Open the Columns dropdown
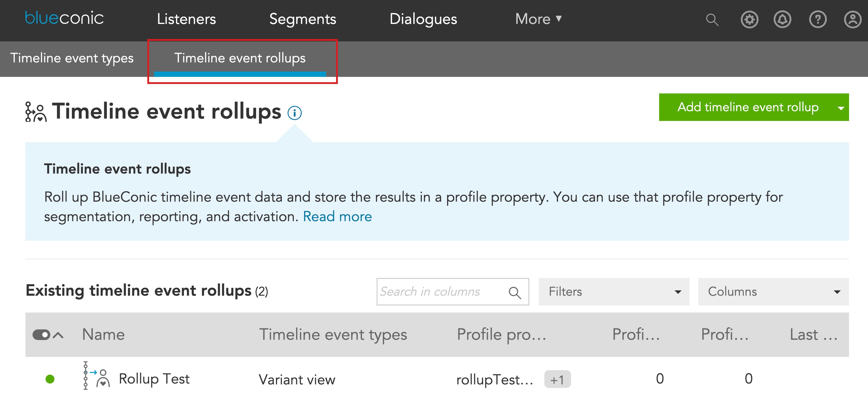Viewport: 868px width, 398px height. point(773,292)
